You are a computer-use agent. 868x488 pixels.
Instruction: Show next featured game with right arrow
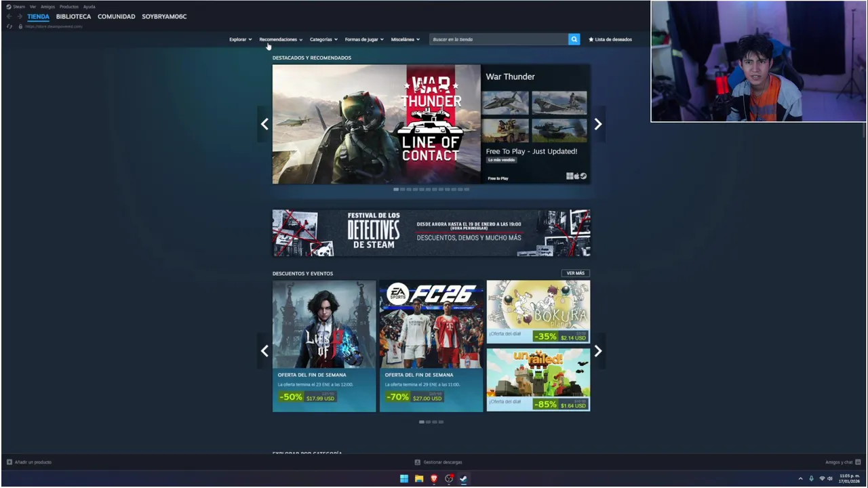coord(597,124)
